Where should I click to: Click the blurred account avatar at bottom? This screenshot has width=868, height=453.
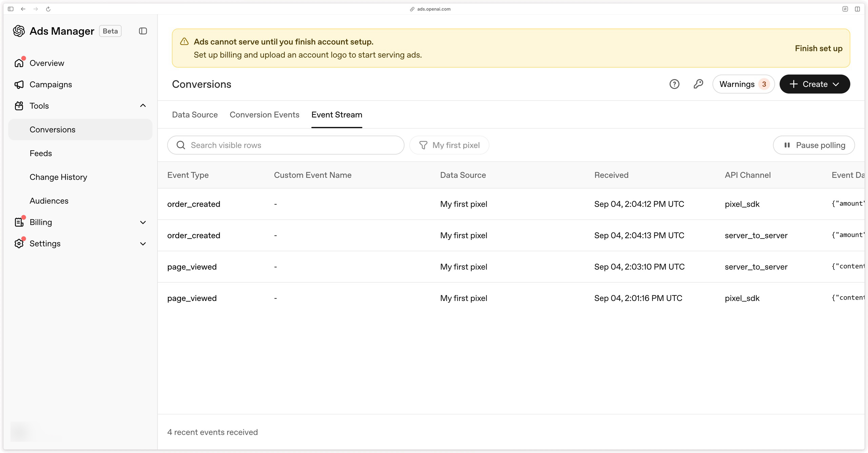tap(20, 431)
